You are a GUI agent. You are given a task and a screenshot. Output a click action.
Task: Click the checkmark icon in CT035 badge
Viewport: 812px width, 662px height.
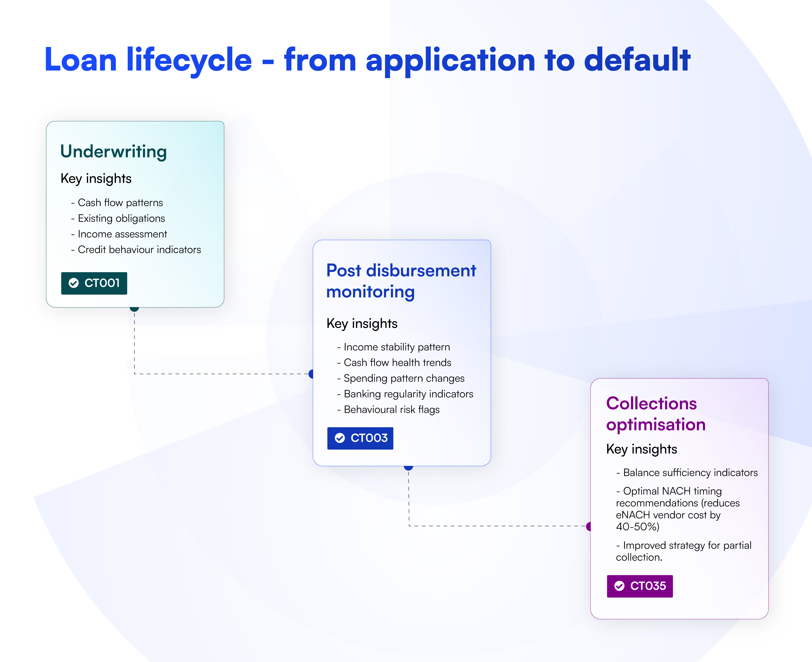pyautogui.click(x=619, y=586)
